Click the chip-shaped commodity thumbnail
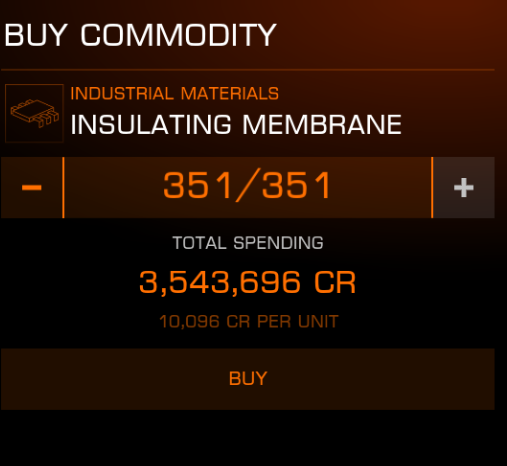The image size is (507, 466). pyautogui.click(x=34, y=113)
